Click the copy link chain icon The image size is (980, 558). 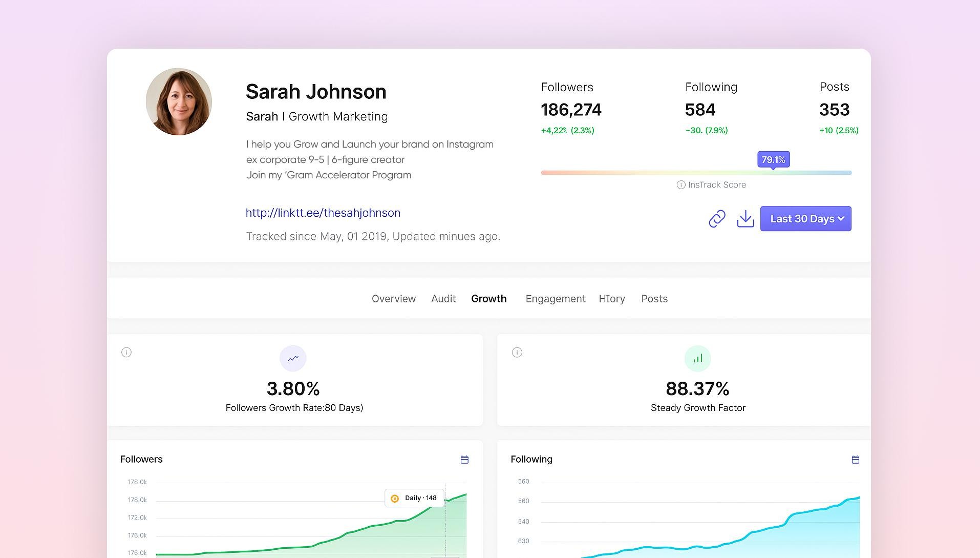[x=717, y=219]
